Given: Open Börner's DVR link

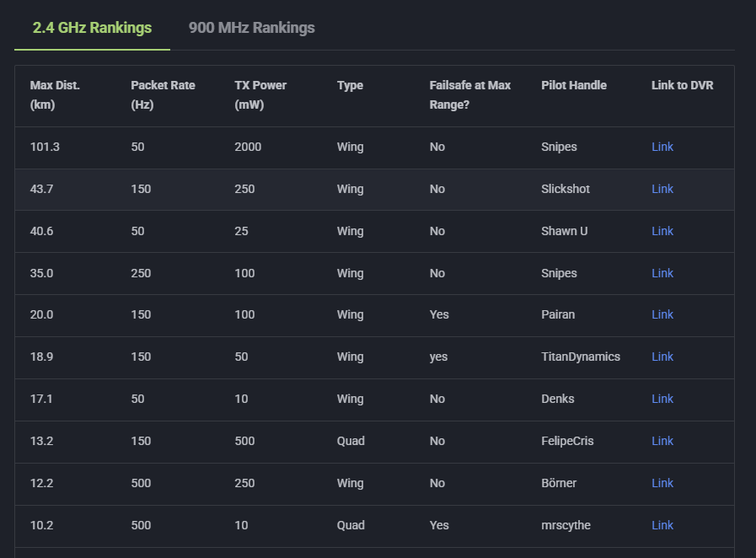Looking at the screenshot, I should point(662,483).
